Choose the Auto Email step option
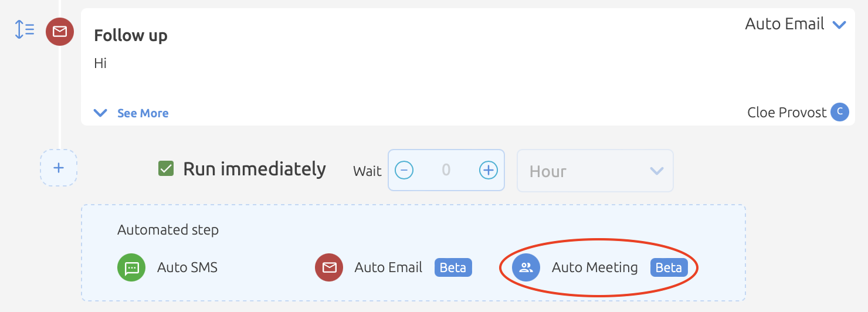Image resolution: width=868 pixels, height=312 pixels. tap(394, 268)
